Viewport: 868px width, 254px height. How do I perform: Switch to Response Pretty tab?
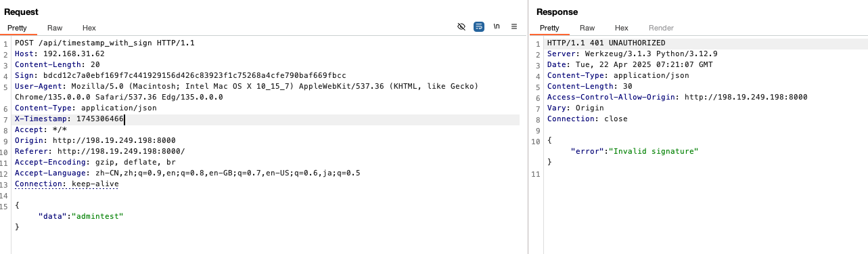549,28
